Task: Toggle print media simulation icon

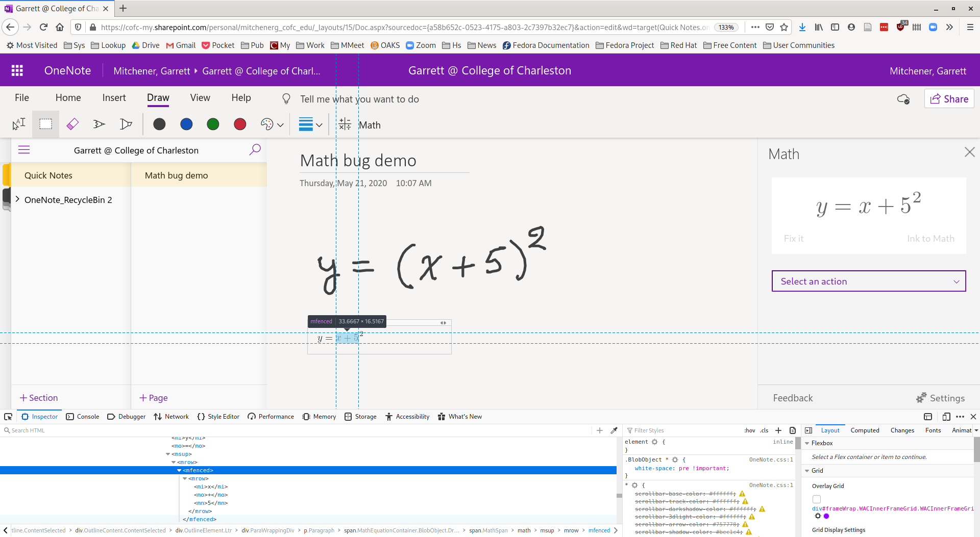Action: 793,430
